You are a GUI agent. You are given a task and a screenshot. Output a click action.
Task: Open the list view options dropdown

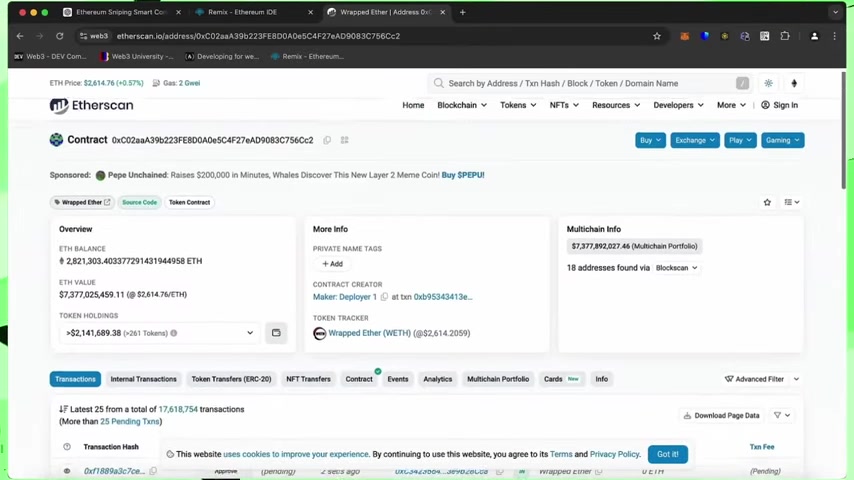point(791,202)
